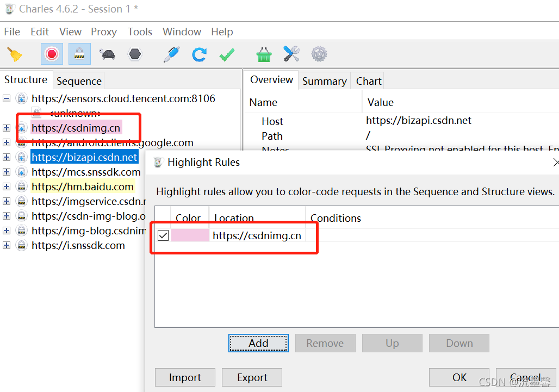Open the Window menu
Viewport: 559px width, 392px height.
point(182,32)
